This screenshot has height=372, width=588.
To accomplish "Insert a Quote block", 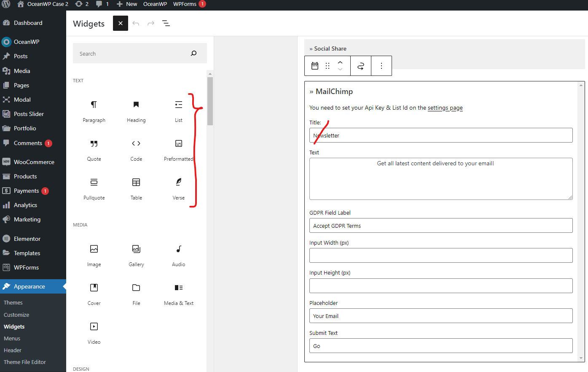I will 94,150.
